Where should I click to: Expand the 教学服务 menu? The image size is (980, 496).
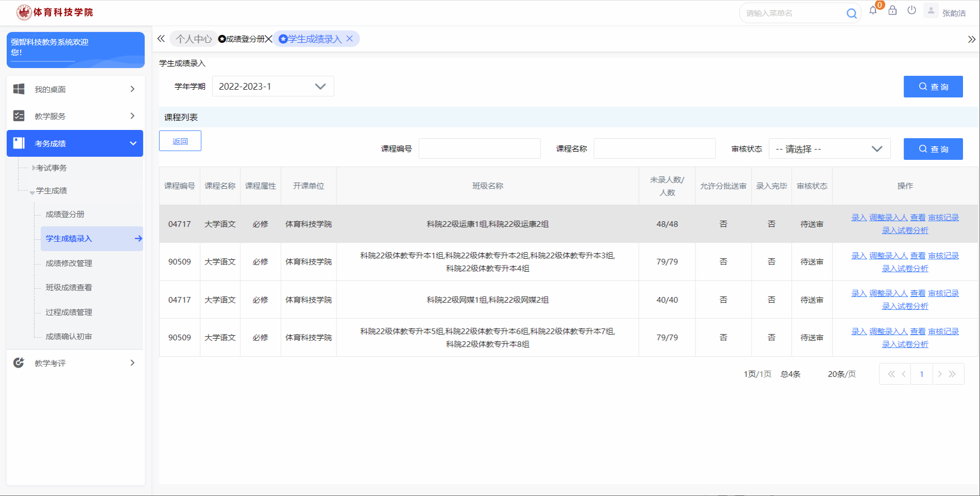click(75, 116)
